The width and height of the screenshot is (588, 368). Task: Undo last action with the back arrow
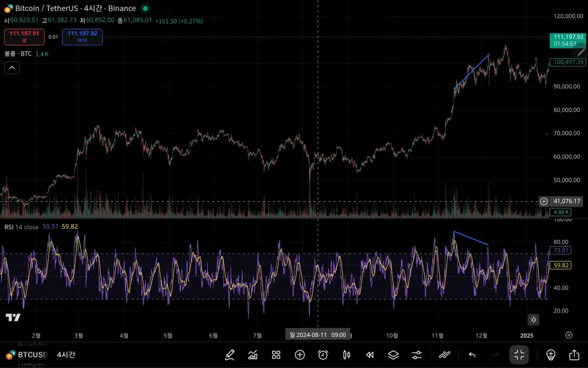[x=471, y=355]
